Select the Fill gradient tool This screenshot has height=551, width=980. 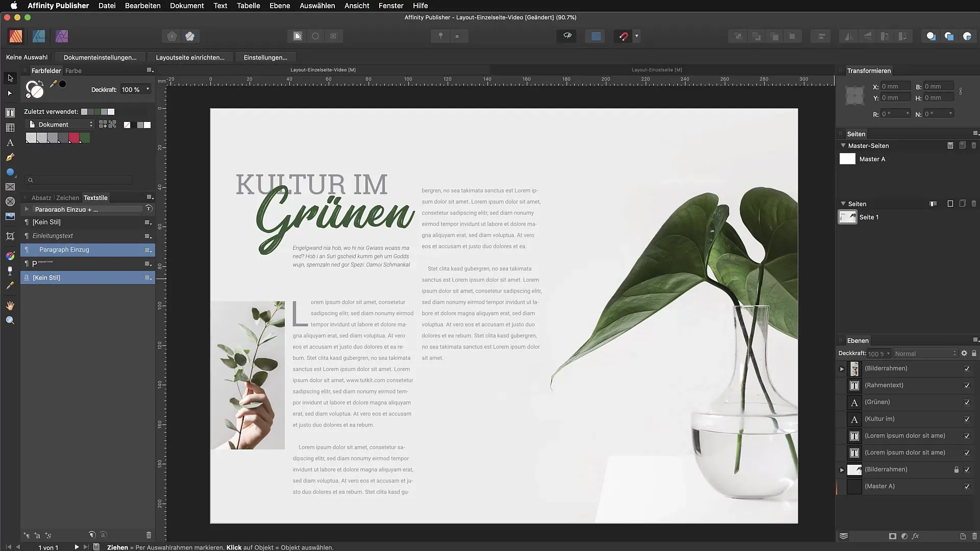coord(10,256)
